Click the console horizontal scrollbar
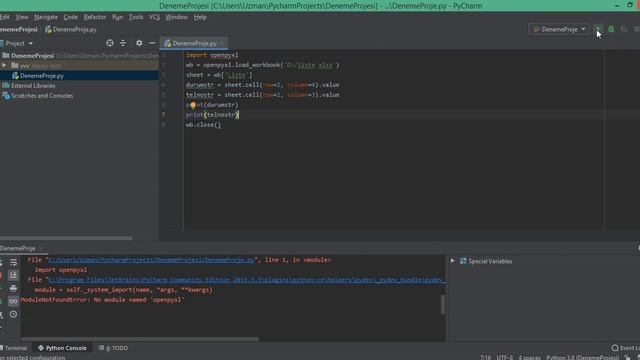 click(140, 339)
